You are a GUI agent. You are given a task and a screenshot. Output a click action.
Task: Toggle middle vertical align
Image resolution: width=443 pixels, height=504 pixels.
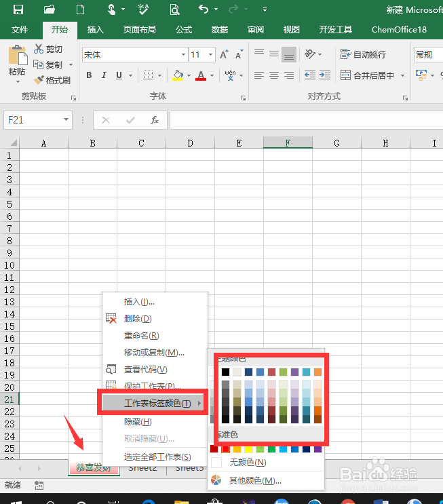coord(274,54)
